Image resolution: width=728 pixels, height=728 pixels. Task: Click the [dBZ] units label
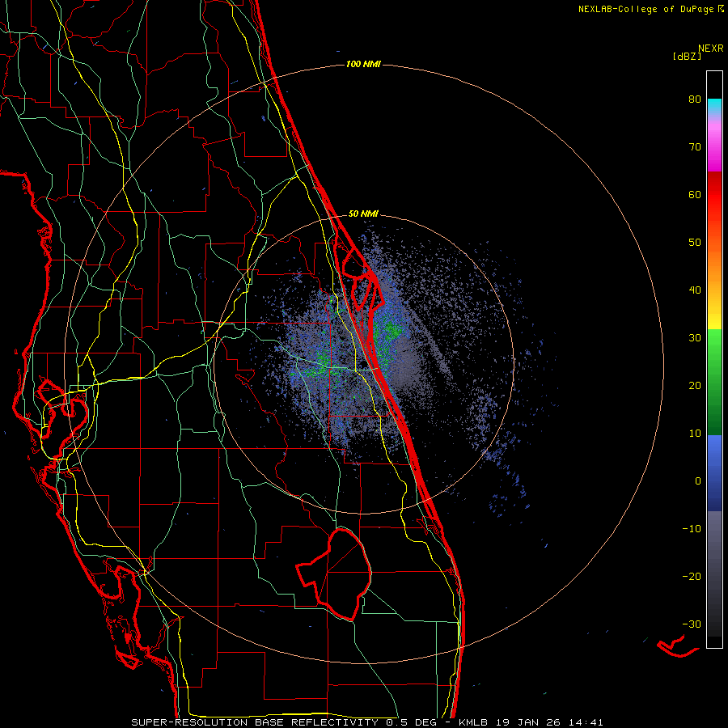[687, 56]
